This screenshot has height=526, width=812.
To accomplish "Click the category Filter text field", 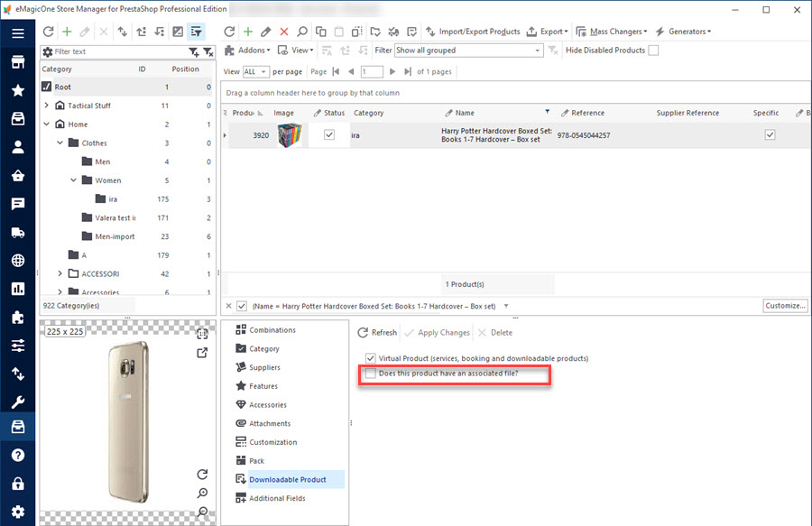I will pyautogui.click(x=119, y=51).
